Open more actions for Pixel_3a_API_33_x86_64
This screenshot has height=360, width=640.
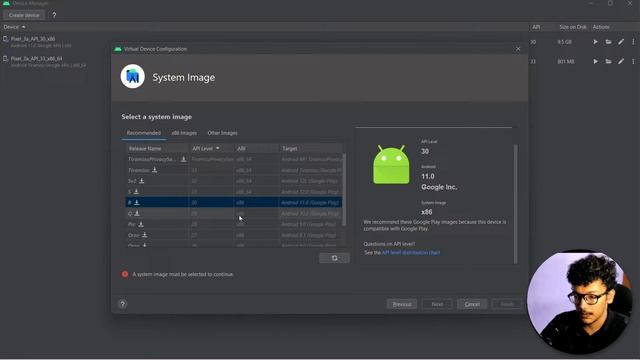point(633,61)
